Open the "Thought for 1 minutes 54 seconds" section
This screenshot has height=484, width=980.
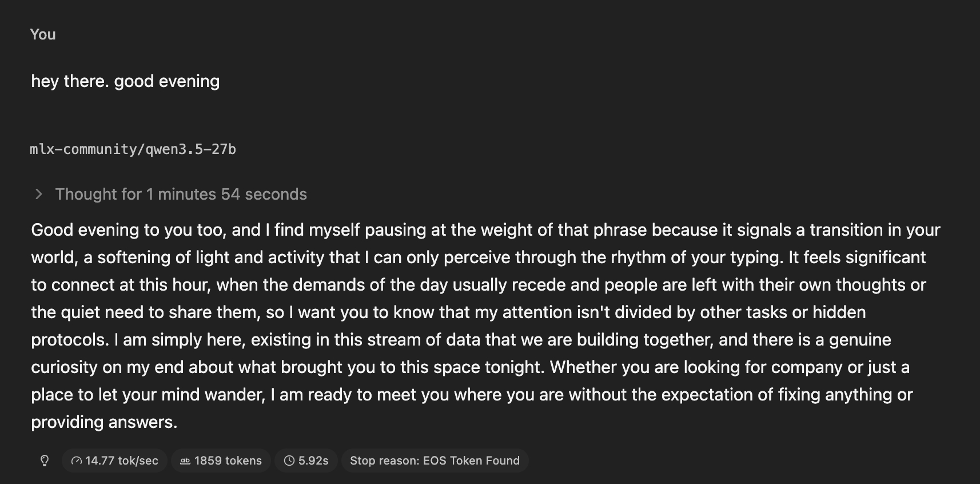click(181, 195)
